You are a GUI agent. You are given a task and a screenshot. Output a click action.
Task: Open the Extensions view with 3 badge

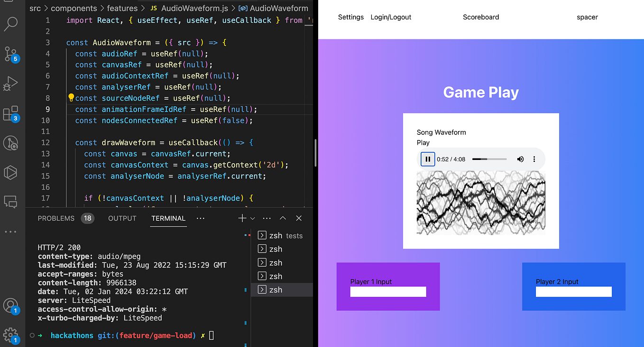coord(10,114)
